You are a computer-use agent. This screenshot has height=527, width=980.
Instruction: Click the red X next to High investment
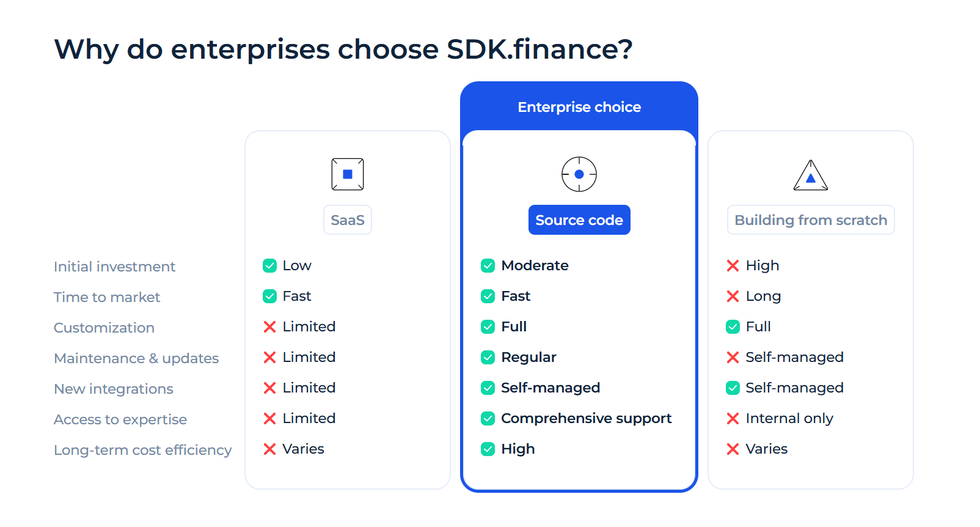coord(733,266)
